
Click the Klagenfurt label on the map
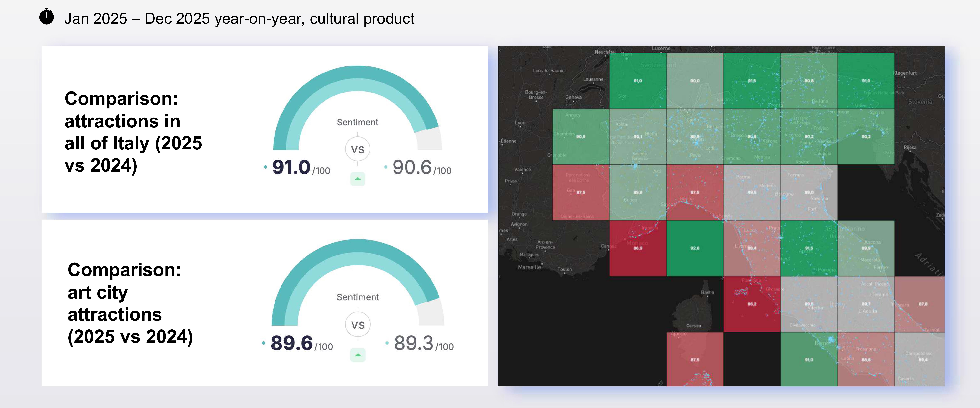[x=905, y=73]
